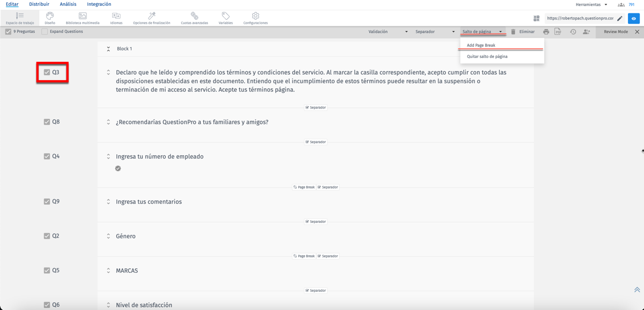Screen dimensions: 644x310
Task: Switch to the Análisis tab
Action: pyautogui.click(x=68, y=4)
